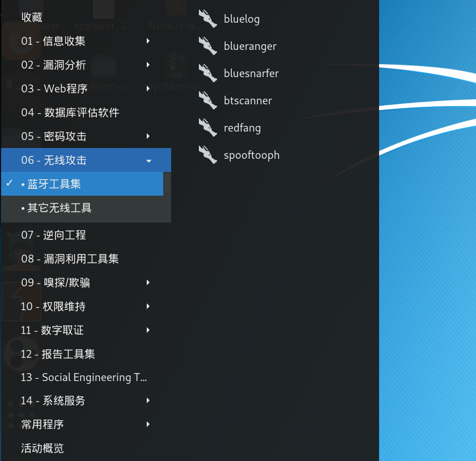Click the btscanner dragon icon
476x461 pixels.
pyautogui.click(x=207, y=100)
